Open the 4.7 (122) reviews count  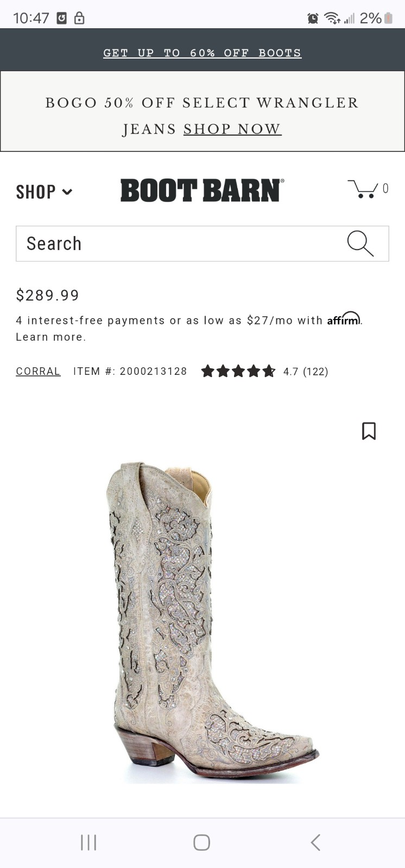pyautogui.click(x=306, y=372)
